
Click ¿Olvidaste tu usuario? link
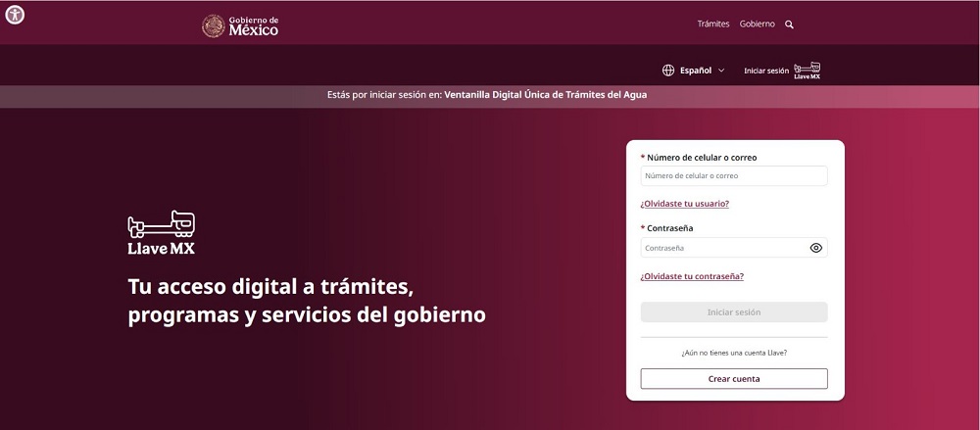(684, 204)
